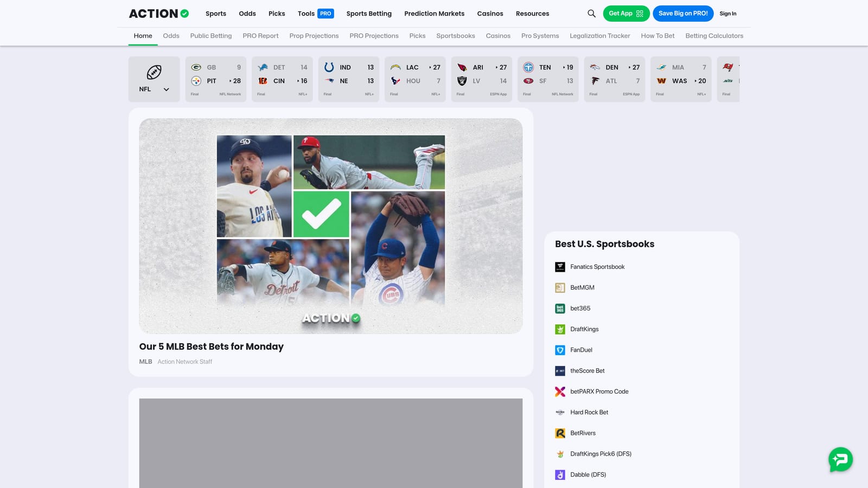Go to the PRO Projections tab
Screen dimensions: 868x488
pyautogui.click(x=374, y=36)
